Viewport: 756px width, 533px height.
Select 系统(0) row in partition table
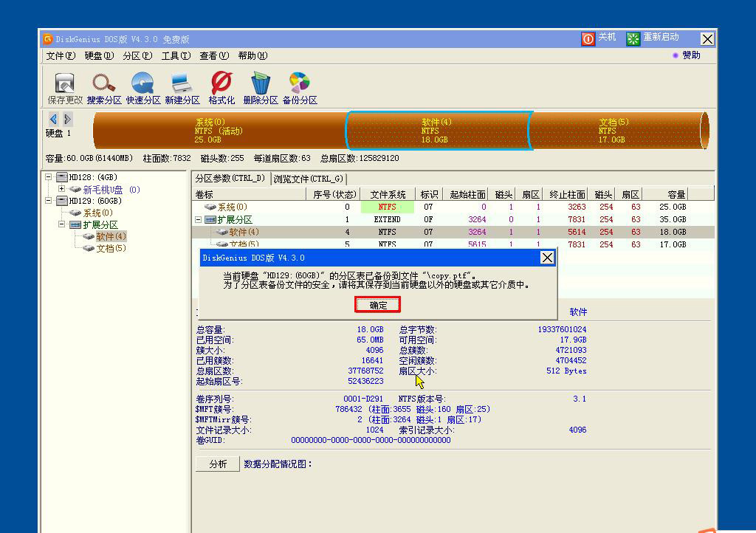[x=453, y=207]
